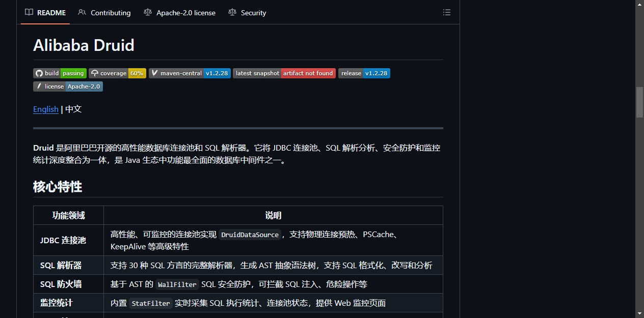Click the build passing badge
644x318 pixels.
pyautogui.click(x=60, y=73)
